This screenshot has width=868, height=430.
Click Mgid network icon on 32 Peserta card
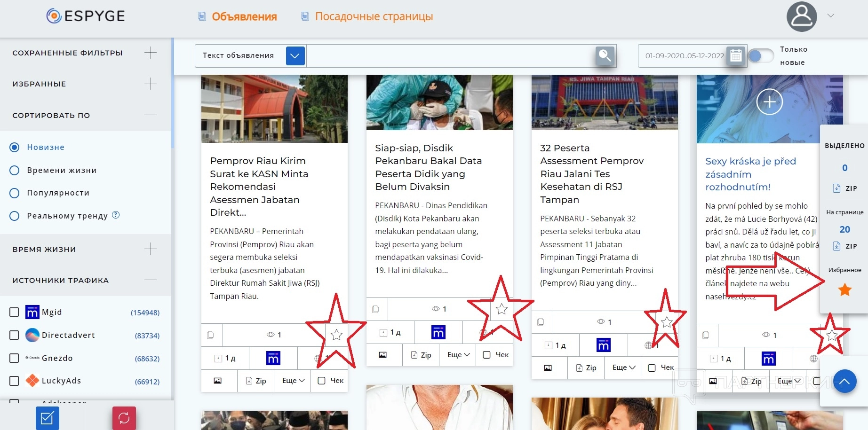pyautogui.click(x=604, y=345)
